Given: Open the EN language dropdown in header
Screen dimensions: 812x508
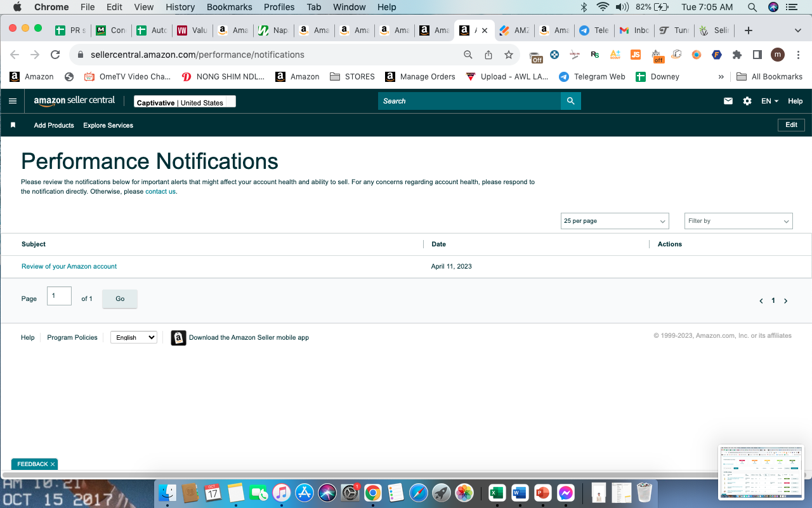Looking at the screenshot, I should pyautogui.click(x=769, y=101).
